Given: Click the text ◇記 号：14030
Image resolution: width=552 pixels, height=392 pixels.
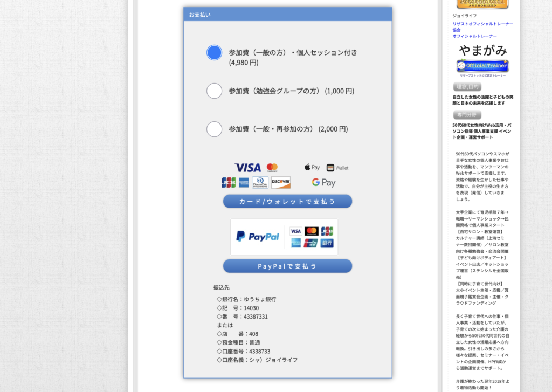Looking at the screenshot, I should point(238,308).
